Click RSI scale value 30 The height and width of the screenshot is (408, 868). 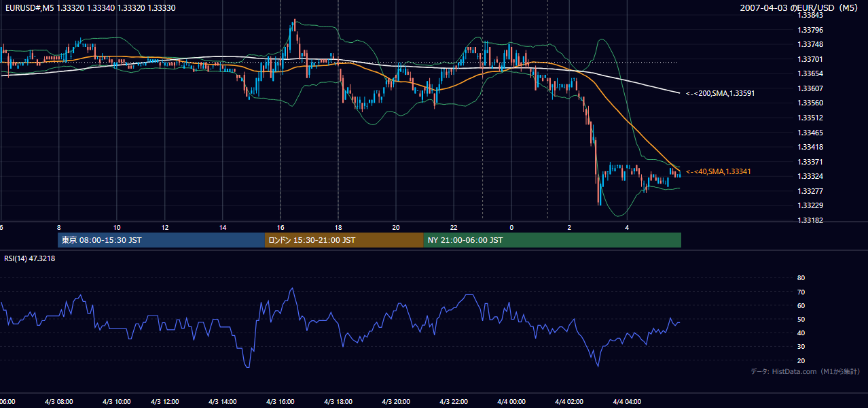801,347
